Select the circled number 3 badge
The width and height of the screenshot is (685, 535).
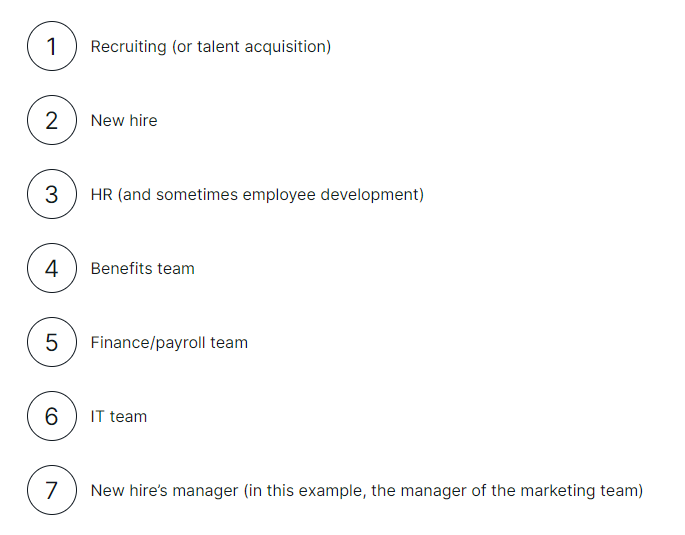52,194
